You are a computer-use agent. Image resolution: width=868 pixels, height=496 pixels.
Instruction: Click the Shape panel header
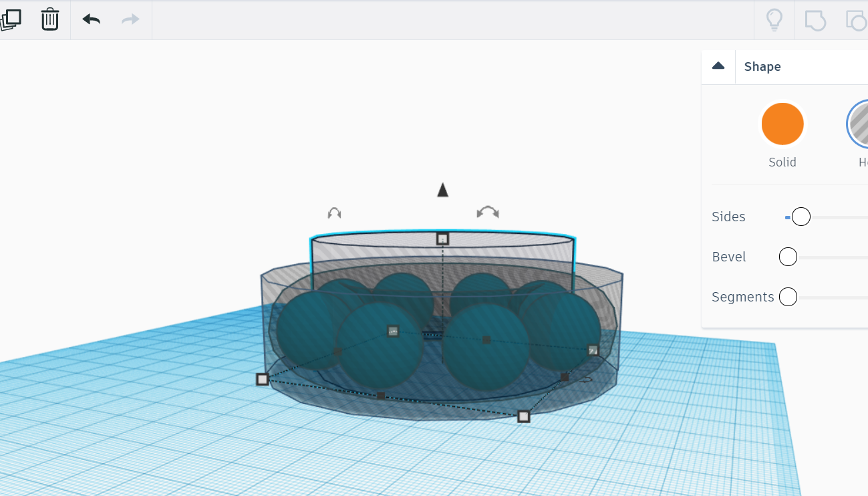[762, 66]
